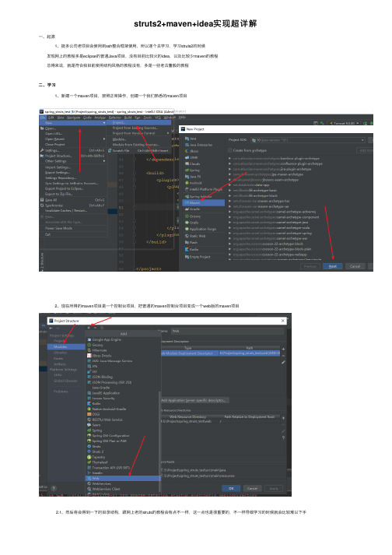The width and height of the screenshot is (392, 555).
Task: Click OK in Project Structure dialog
Action: pyautogui.click(x=231, y=489)
